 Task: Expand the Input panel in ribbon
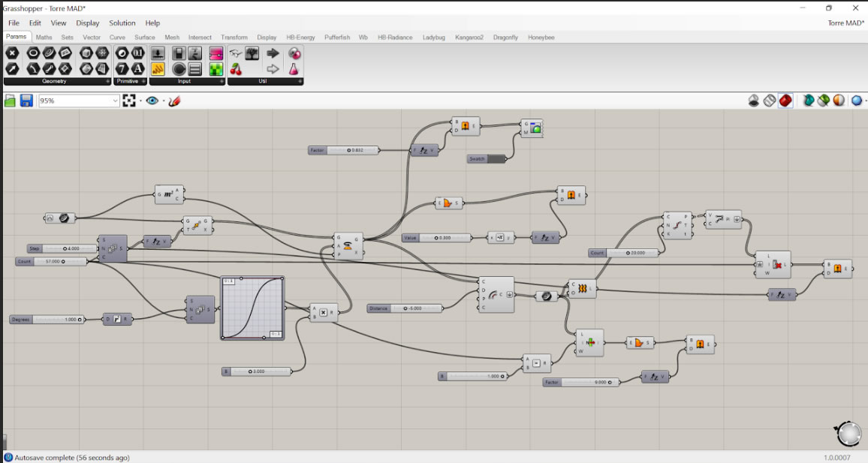pyautogui.click(x=222, y=81)
